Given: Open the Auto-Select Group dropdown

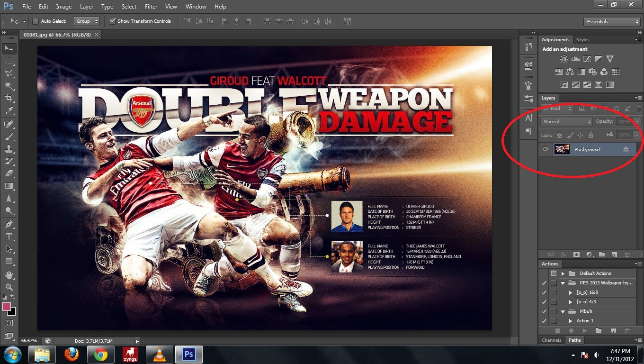Looking at the screenshot, I should (87, 21).
